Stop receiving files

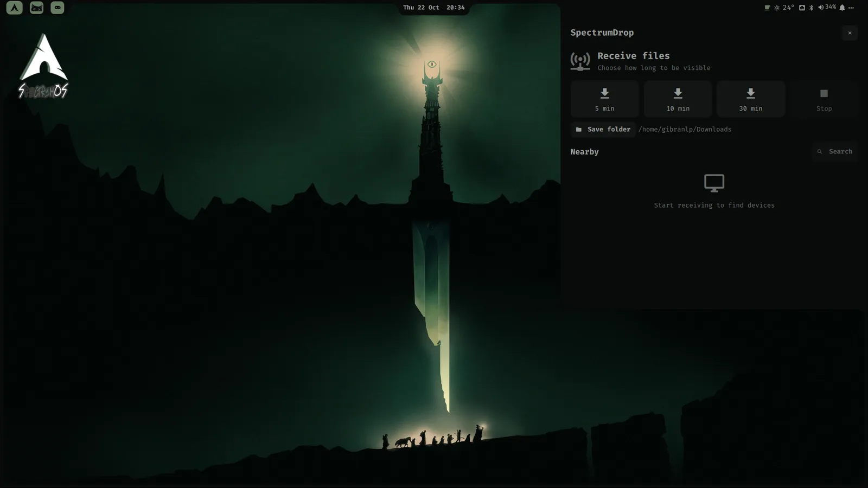coord(824,99)
